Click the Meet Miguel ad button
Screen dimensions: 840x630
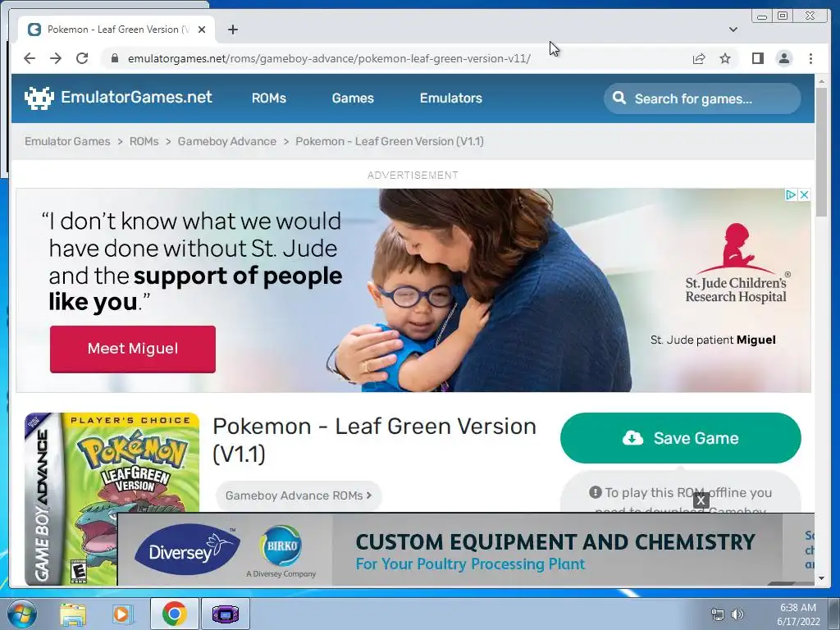point(133,349)
